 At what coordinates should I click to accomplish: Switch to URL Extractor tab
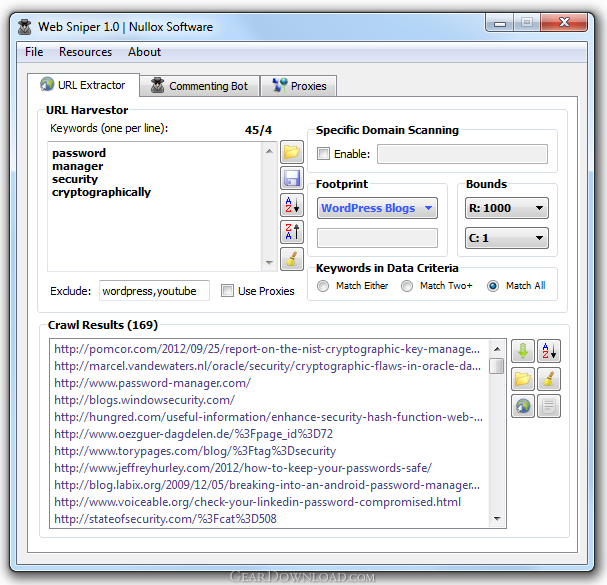83,85
